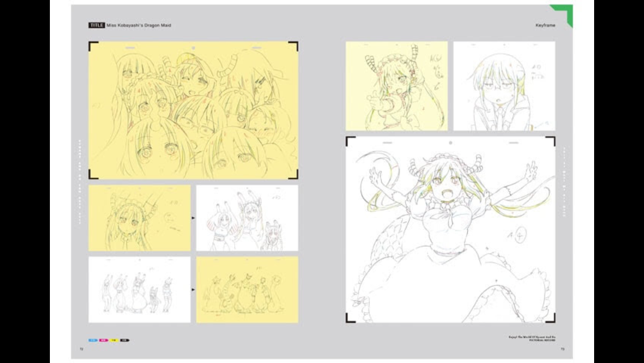Click page number 72 at bottom left
Viewport: 644px width, 363px height.
81,349
